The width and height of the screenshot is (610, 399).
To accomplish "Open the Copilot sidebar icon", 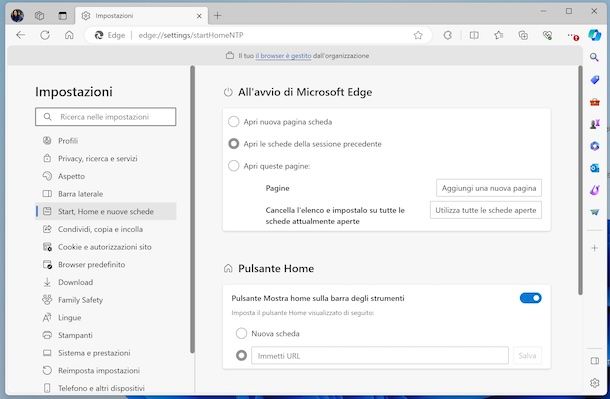I will pos(594,35).
